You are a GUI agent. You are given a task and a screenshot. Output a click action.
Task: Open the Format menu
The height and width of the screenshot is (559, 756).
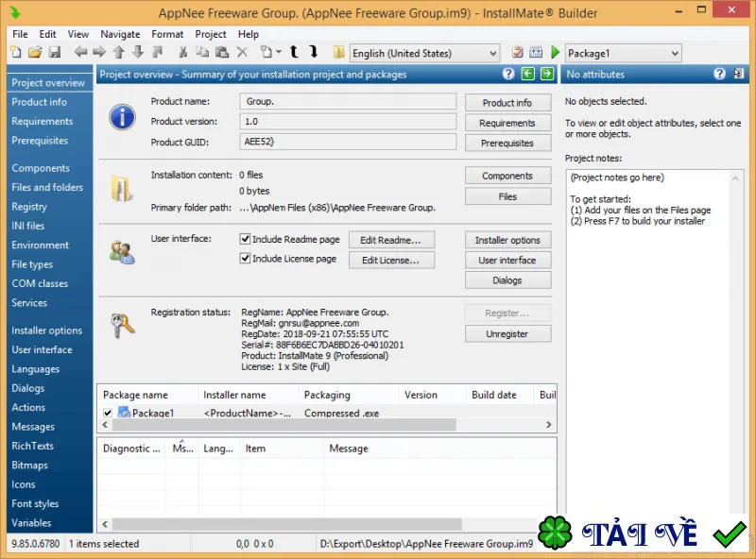(x=167, y=34)
